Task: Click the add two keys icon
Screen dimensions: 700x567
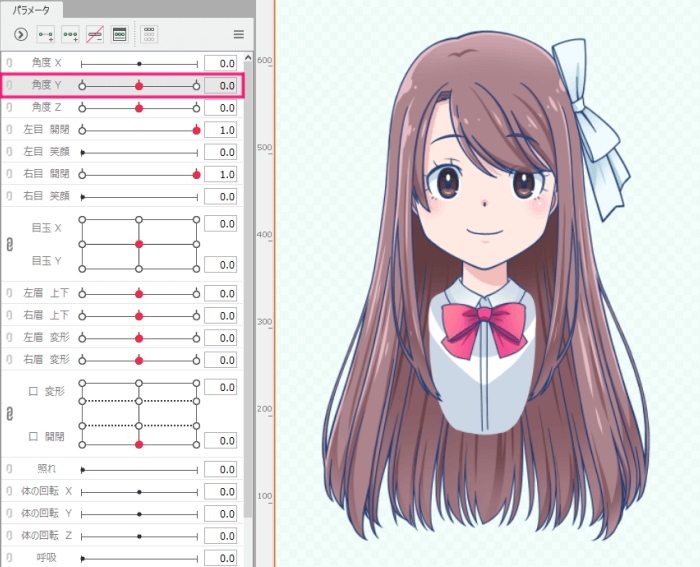Action: [46, 34]
